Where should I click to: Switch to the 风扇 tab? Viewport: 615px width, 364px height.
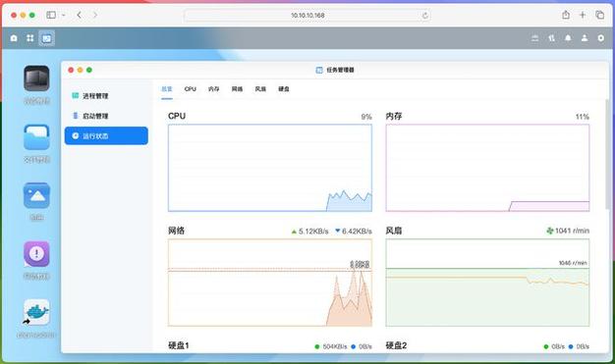[260, 89]
